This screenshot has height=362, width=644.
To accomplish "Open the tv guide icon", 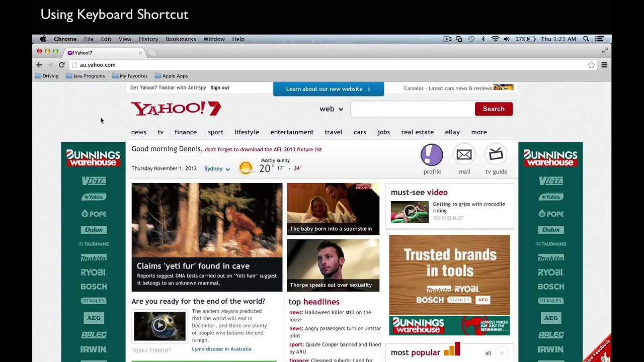I will [x=496, y=155].
